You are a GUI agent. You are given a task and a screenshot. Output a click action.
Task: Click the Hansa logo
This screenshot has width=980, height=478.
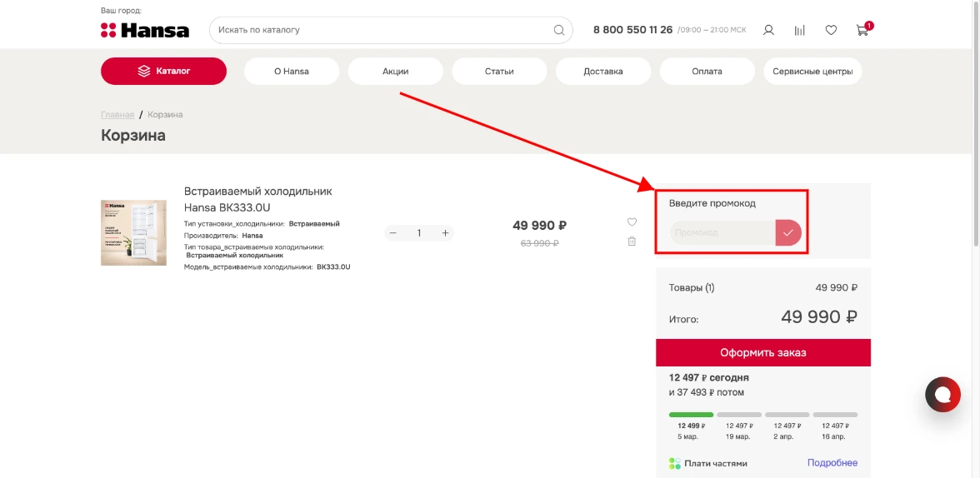point(145,30)
